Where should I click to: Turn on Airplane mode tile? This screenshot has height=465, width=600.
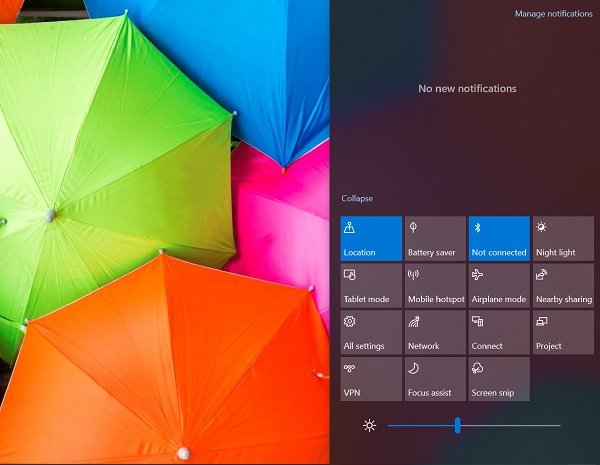[x=499, y=286]
